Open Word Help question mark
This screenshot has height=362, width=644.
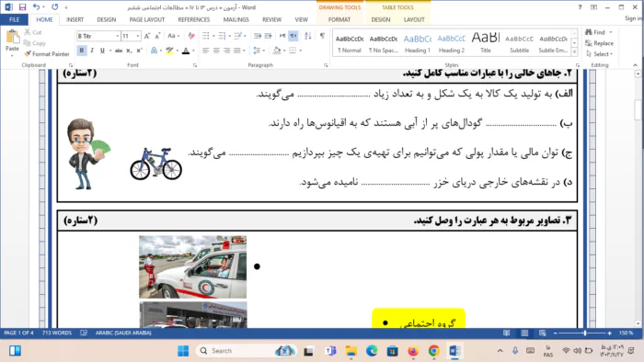580,7
